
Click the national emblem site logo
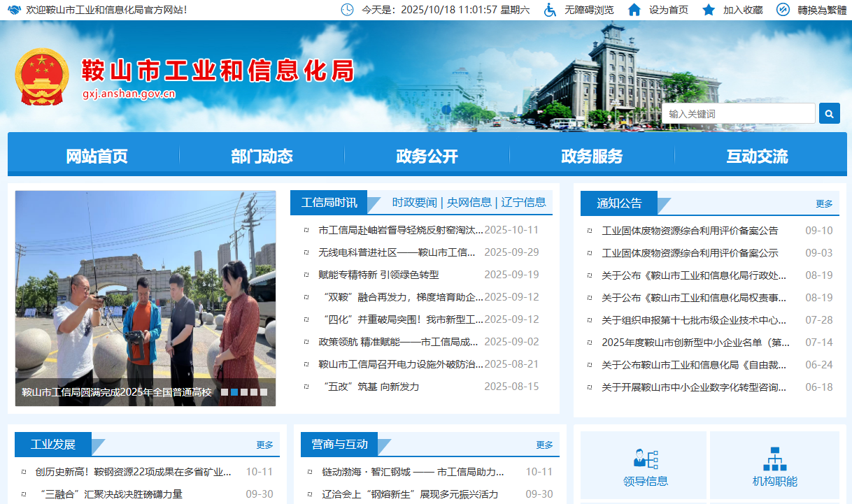tap(43, 73)
